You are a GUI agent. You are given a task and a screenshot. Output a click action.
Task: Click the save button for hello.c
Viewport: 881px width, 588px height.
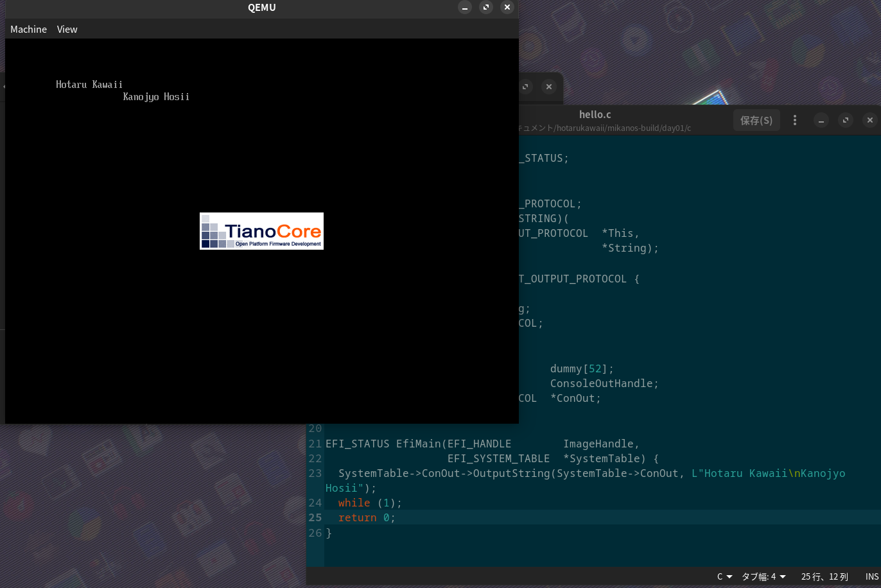point(756,121)
